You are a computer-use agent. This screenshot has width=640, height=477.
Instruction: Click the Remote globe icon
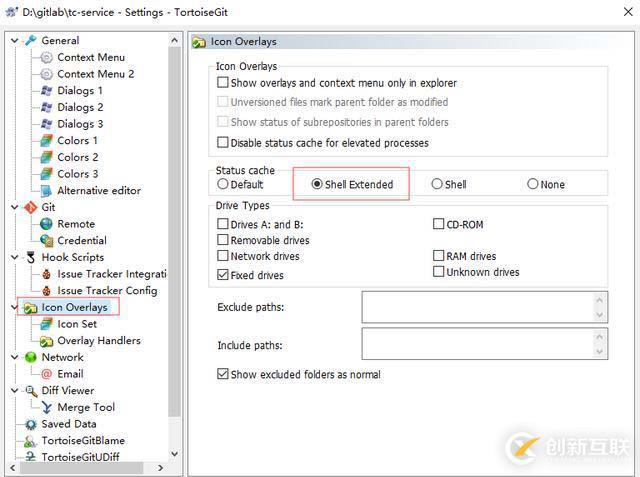point(47,224)
